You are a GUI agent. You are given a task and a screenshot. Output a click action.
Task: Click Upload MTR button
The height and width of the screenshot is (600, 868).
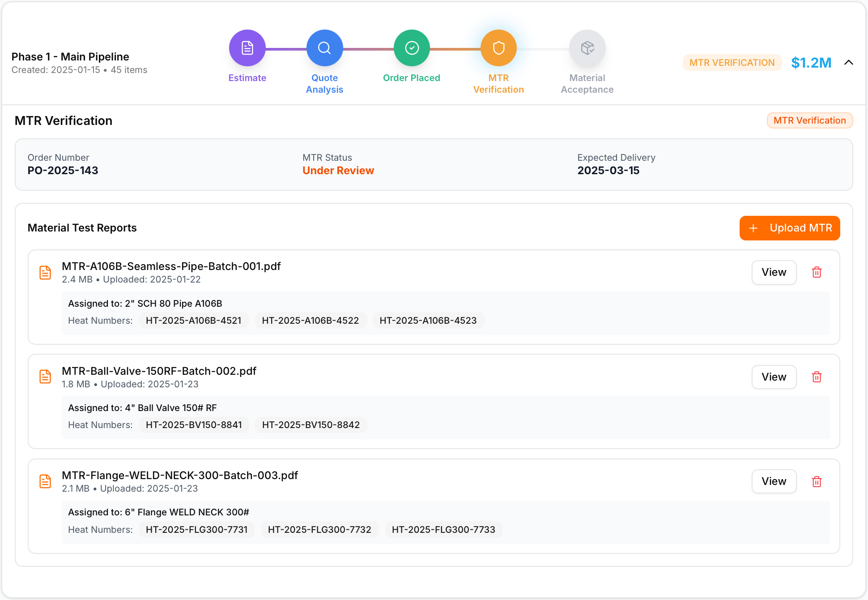[x=790, y=228]
